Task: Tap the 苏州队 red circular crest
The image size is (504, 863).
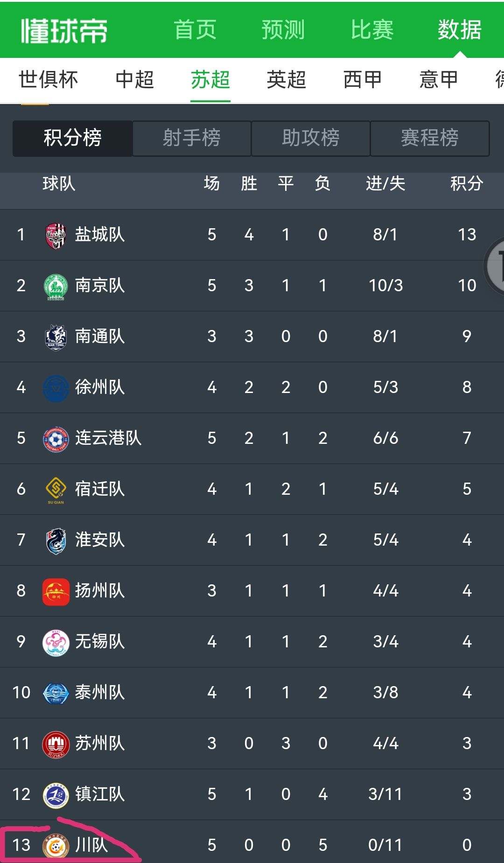Action: pyautogui.click(x=56, y=744)
